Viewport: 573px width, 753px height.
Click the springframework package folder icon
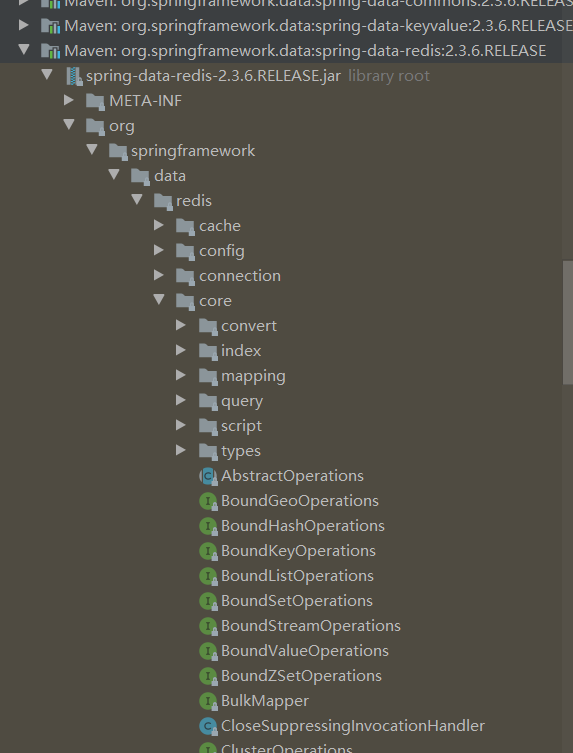pos(118,151)
